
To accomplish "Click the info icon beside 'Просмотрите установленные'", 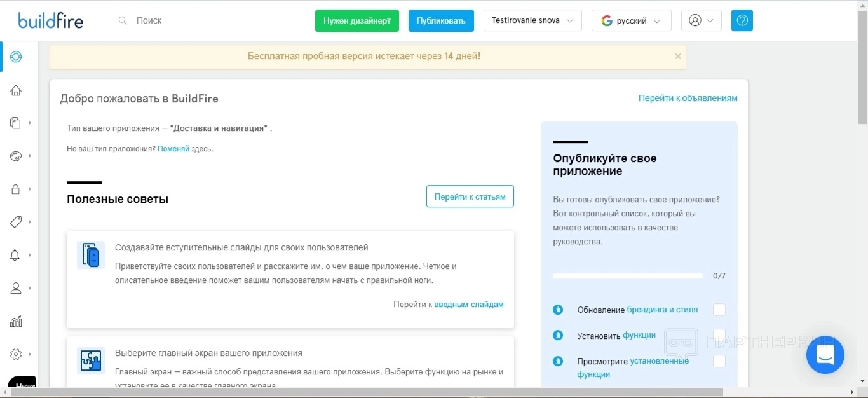I will [558, 361].
